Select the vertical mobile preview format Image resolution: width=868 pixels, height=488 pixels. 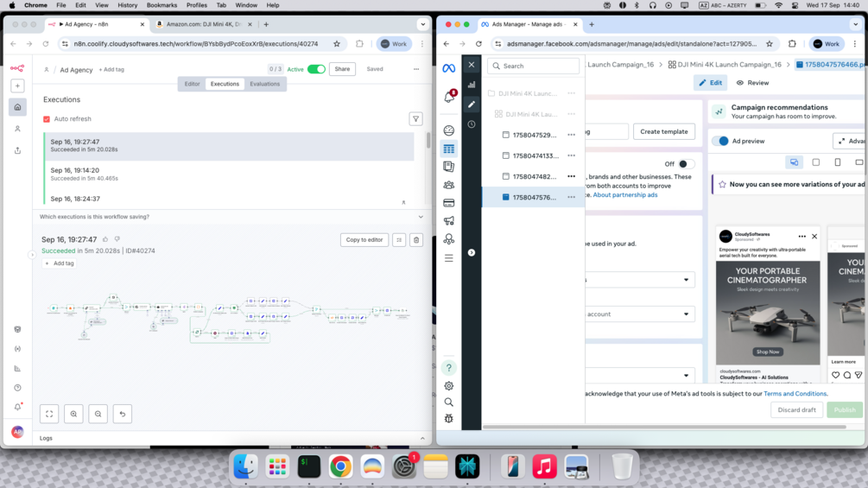coord(838,162)
